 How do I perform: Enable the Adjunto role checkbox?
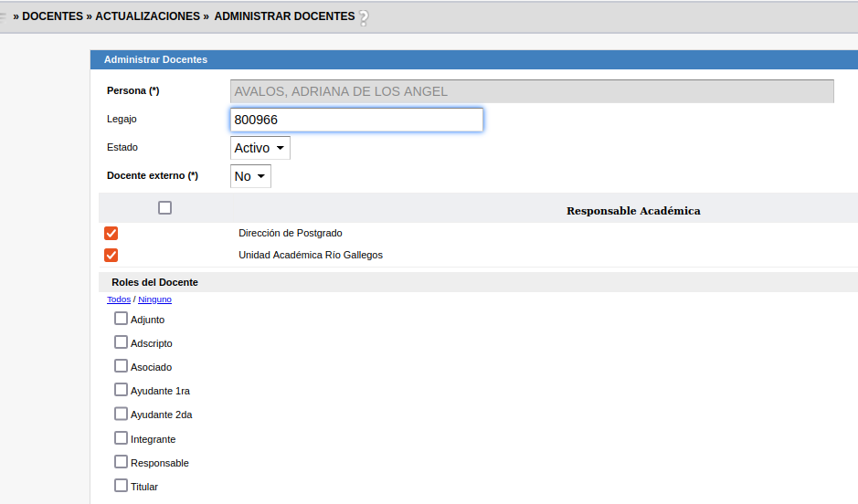pos(121,318)
